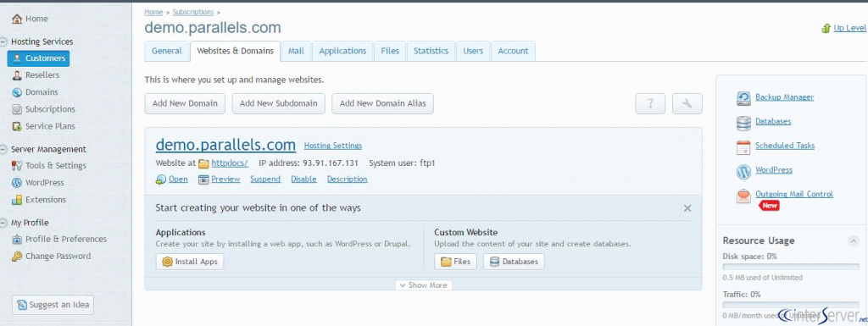Click the Databases button under Custom Website
This screenshot has width=868, height=326.
coord(514,262)
